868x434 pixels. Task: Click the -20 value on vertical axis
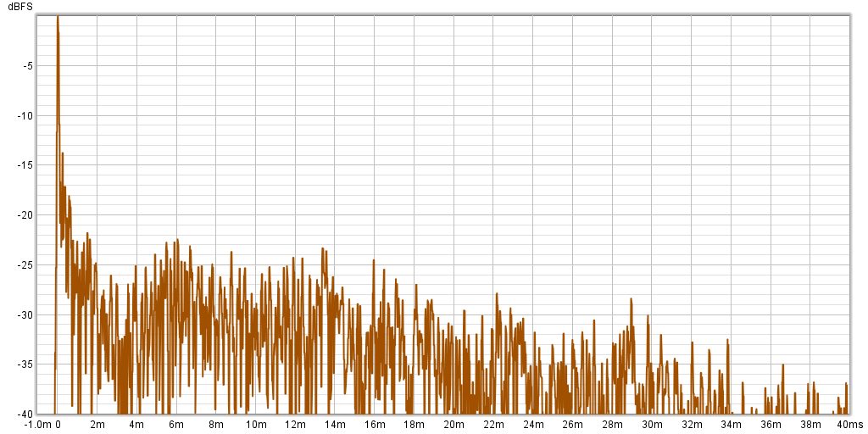click(x=25, y=214)
